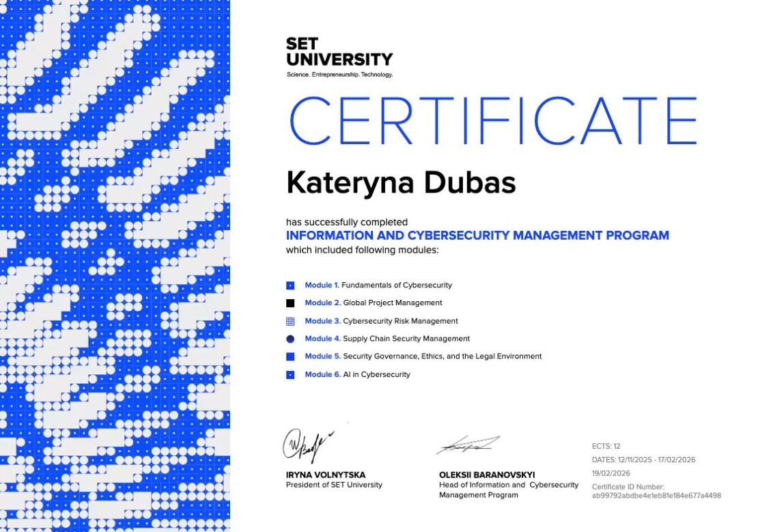This screenshot has height=532, width=758.
Task: Click the Supply Chain Security Management title
Action: 406,339
